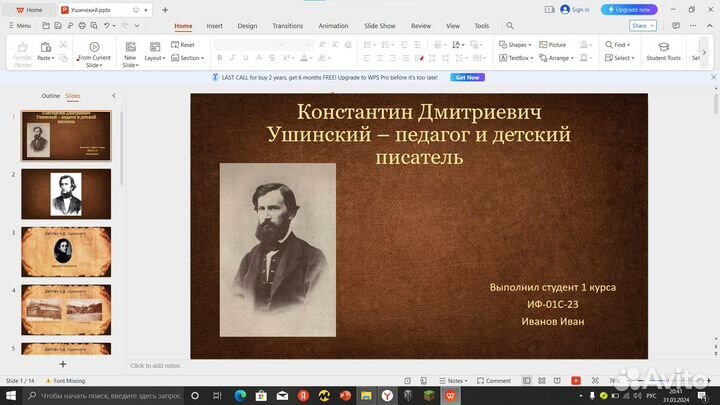720x405 pixels.
Task: Select slide 4 thumbnail
Action: click(66, 309)
